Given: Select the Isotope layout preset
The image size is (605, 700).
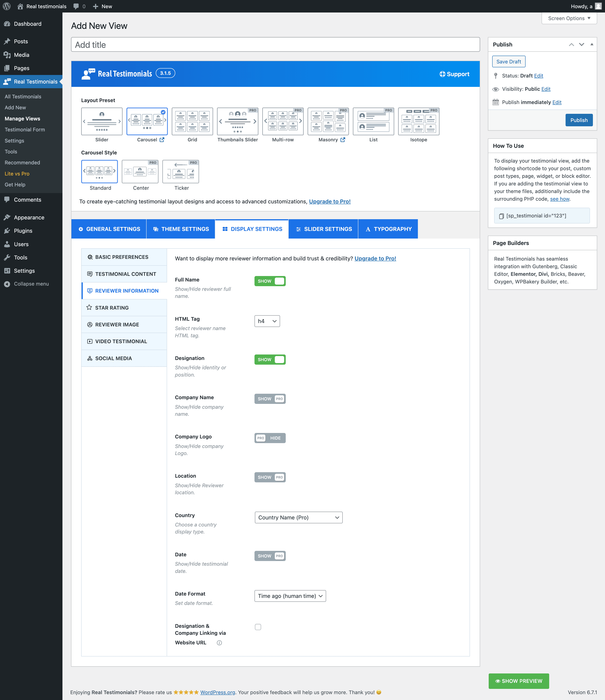Looking at the screenshot, I should click(419, 121).
